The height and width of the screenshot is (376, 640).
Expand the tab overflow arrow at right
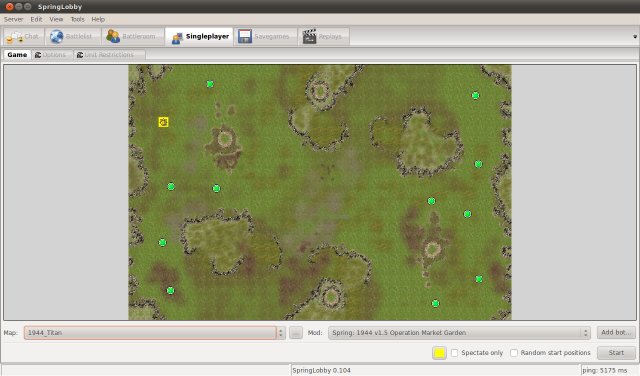(x=635, y=37)
